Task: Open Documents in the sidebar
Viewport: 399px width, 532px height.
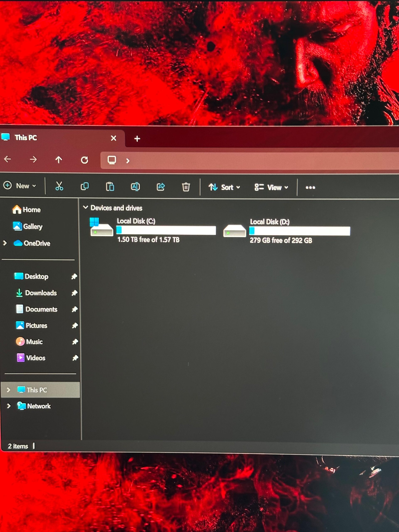Action: [x=37, y=309]
